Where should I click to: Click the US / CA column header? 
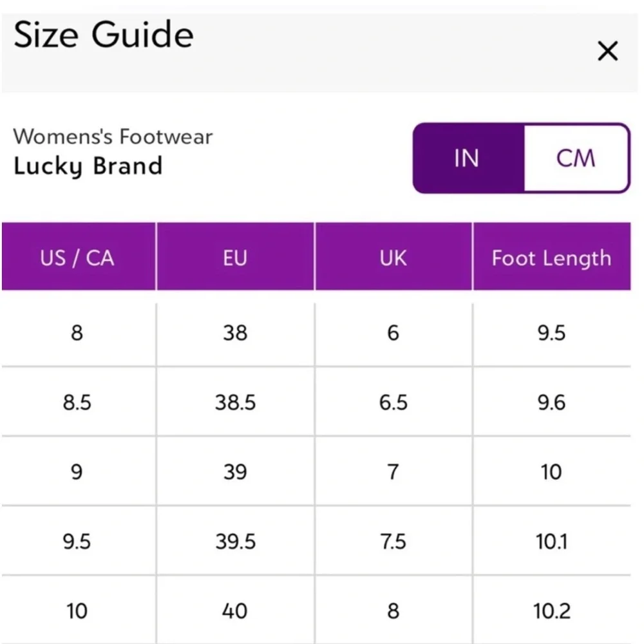pos(79,257)
